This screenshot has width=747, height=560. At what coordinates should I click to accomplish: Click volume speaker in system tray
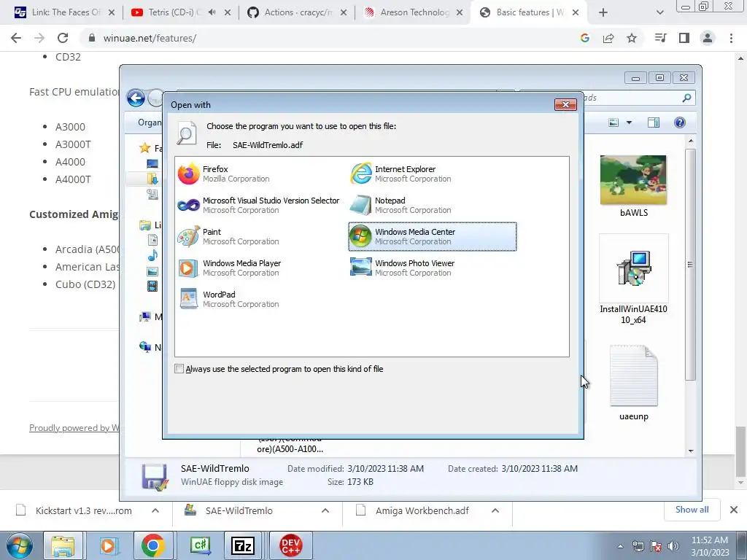(673, 546)
